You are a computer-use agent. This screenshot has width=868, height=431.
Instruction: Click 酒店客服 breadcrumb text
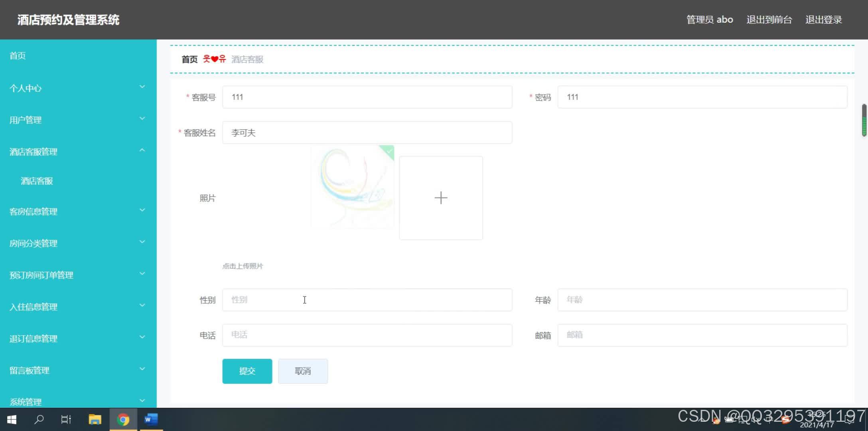247,59
